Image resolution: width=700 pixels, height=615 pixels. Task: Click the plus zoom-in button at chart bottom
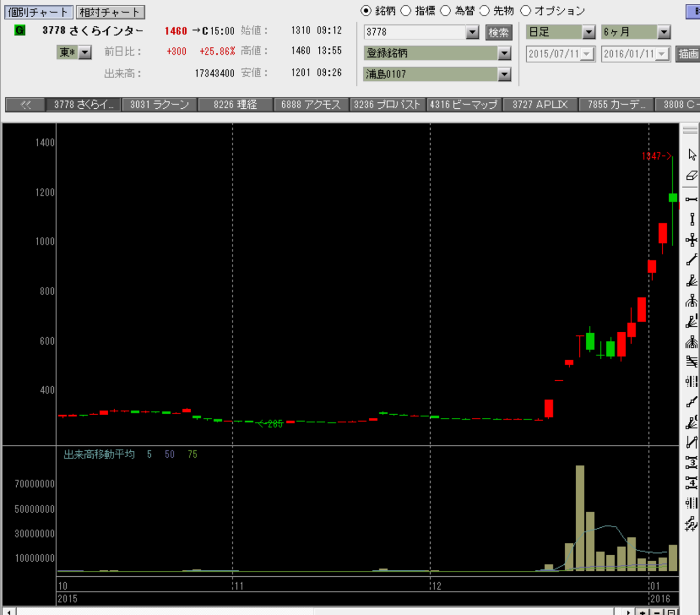point(642,612)
